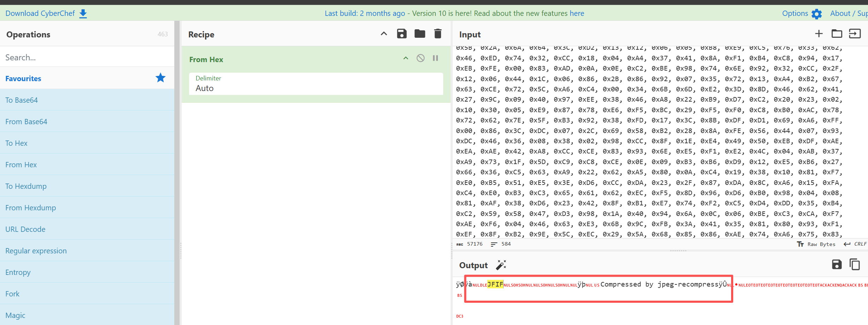This screenshot has height=325, width=868.
Task: Select the Favourites category
Action: click(x=23, y=78)
